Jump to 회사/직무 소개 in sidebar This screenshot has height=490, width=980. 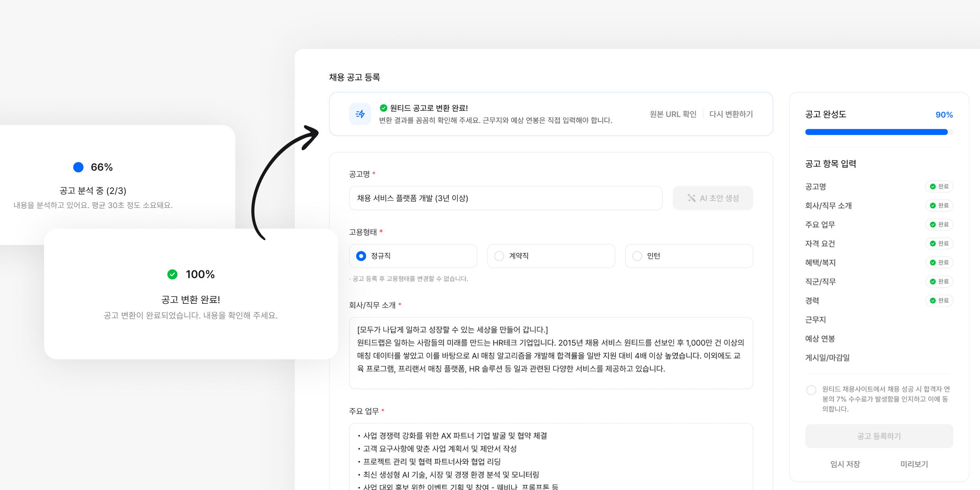[x=829, y=206]
